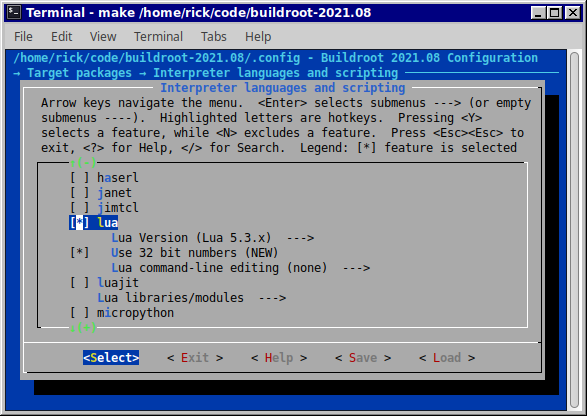Click the jimtcl label text
Screen dimensions: 587x416
(118, 207)
